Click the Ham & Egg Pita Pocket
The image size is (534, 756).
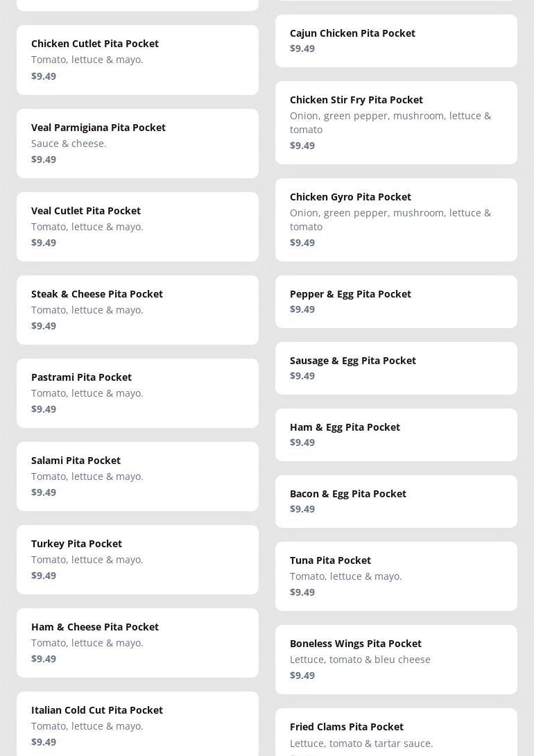[x=396, y=434]
